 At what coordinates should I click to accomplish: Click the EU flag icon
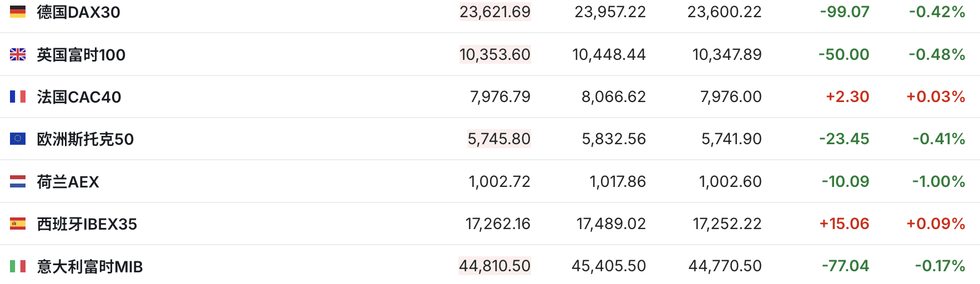18,139
